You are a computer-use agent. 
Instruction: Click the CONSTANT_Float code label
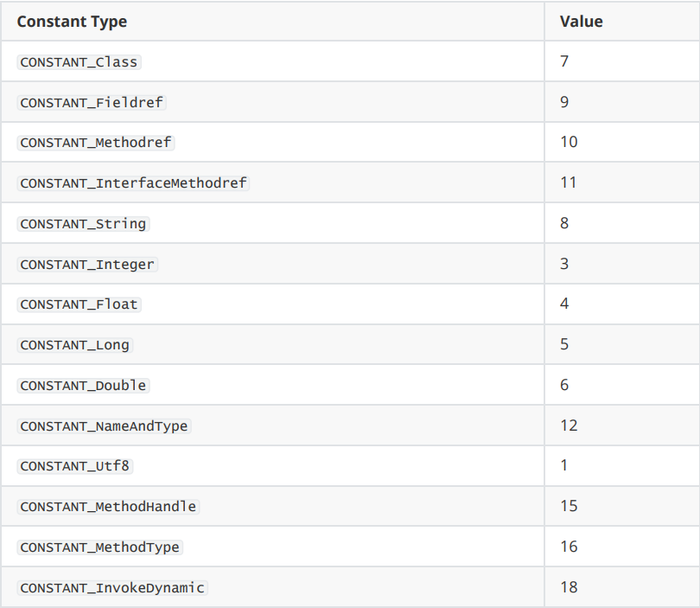click(x=79, y=304)
